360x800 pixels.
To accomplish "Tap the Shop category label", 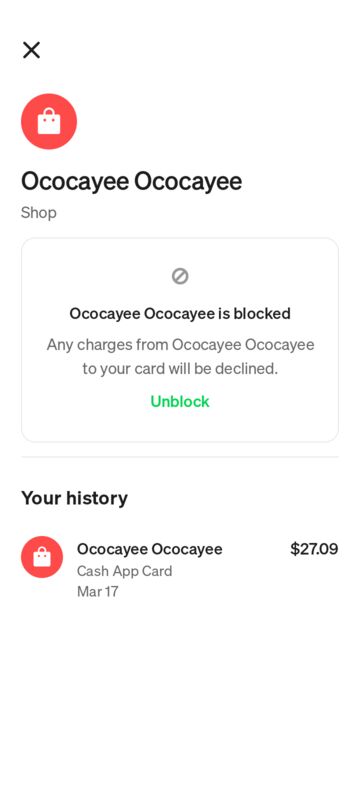I will coord(39,213).
